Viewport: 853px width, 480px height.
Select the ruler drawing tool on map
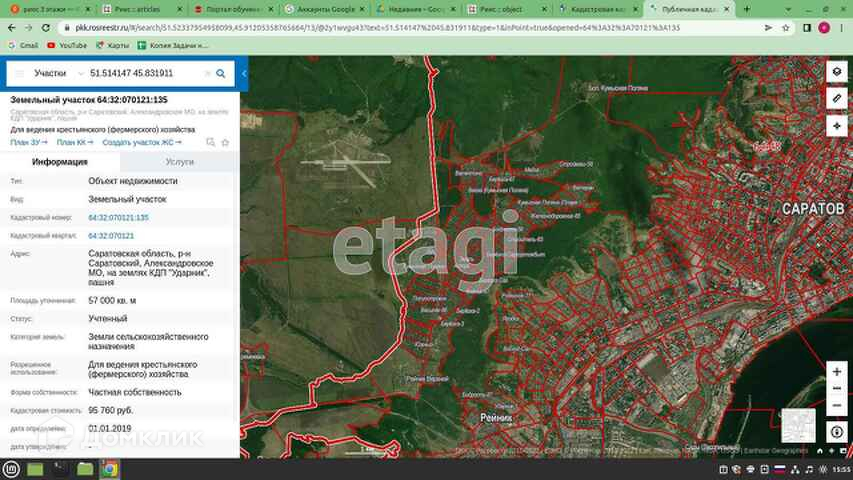(x=837, y=99)
